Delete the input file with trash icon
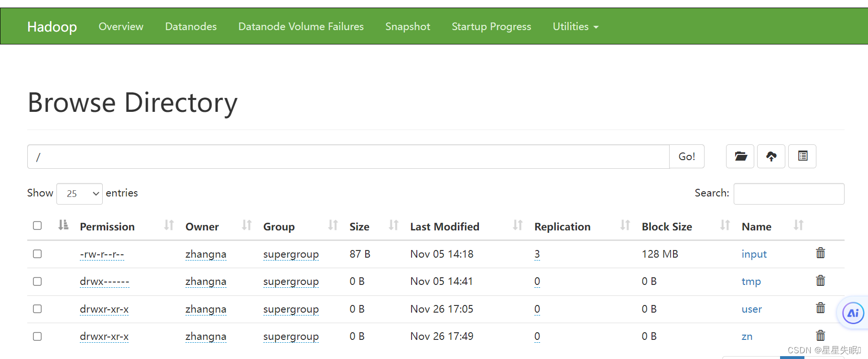Viewport: 868px width, 359px height. [820, 253]
